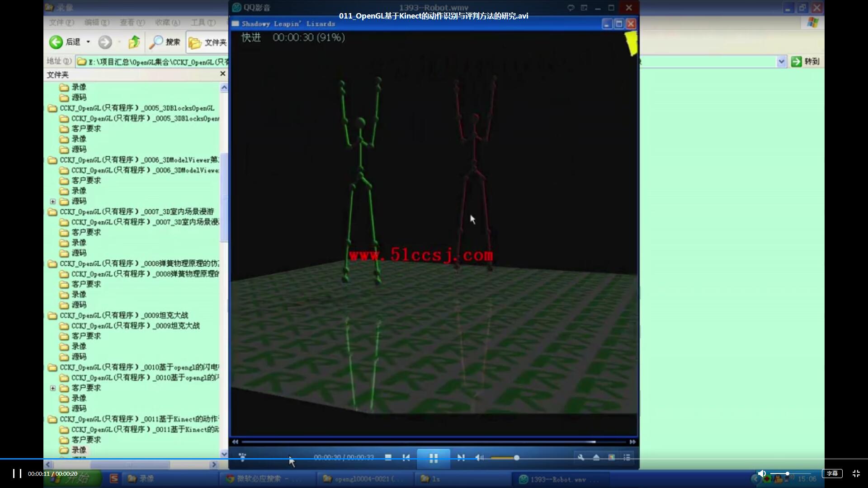Toggle subtitles with the 字幕 button
Viewport: 868px width, 488px height.
coord(832,474)
